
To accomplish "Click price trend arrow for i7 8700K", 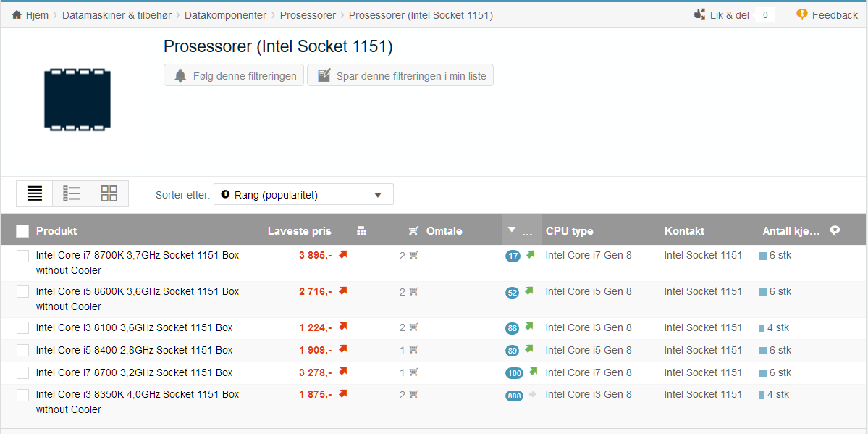I will pyautogui.click(x=342, y=254).
